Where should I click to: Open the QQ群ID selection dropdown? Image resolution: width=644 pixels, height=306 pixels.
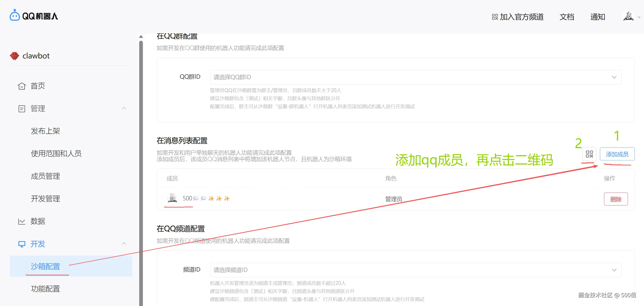click(x=415, y=77)
